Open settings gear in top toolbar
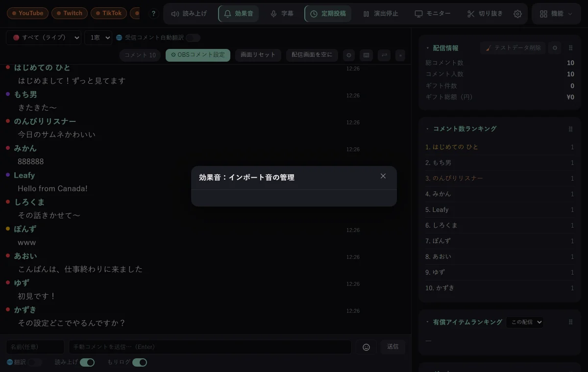The height and width of the screenshot is (372, 588). point(517,14)
